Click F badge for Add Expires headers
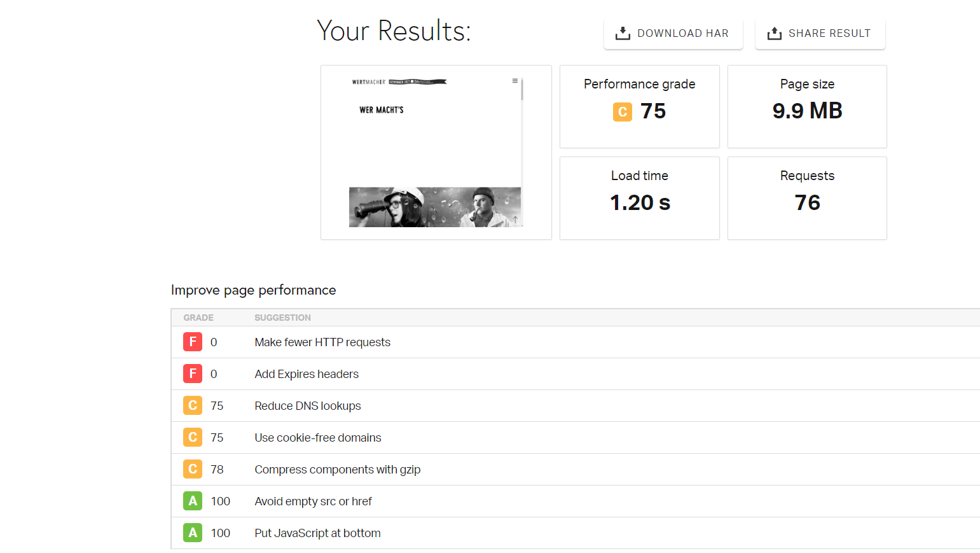 [x=193, y=374]
